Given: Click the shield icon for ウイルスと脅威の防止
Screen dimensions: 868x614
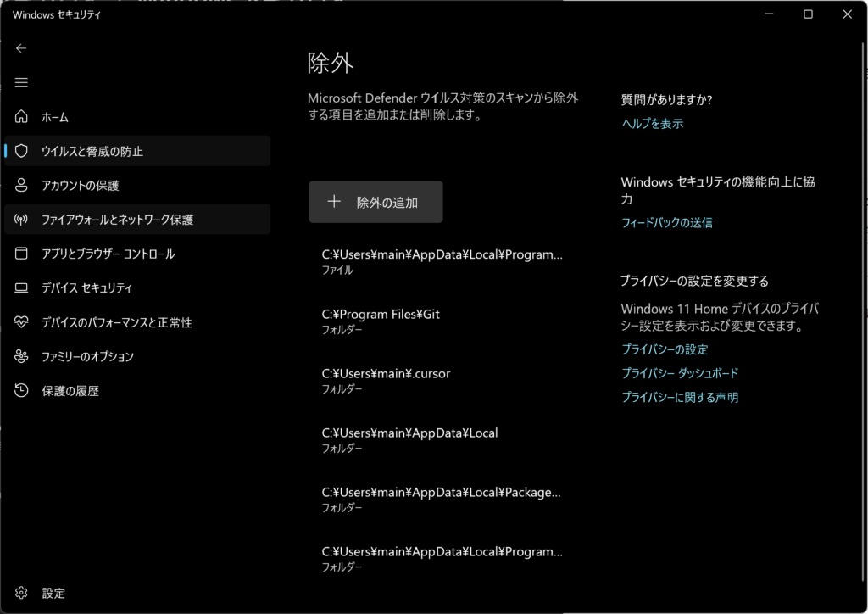Looking at the screenshot, I should [21, 151].
